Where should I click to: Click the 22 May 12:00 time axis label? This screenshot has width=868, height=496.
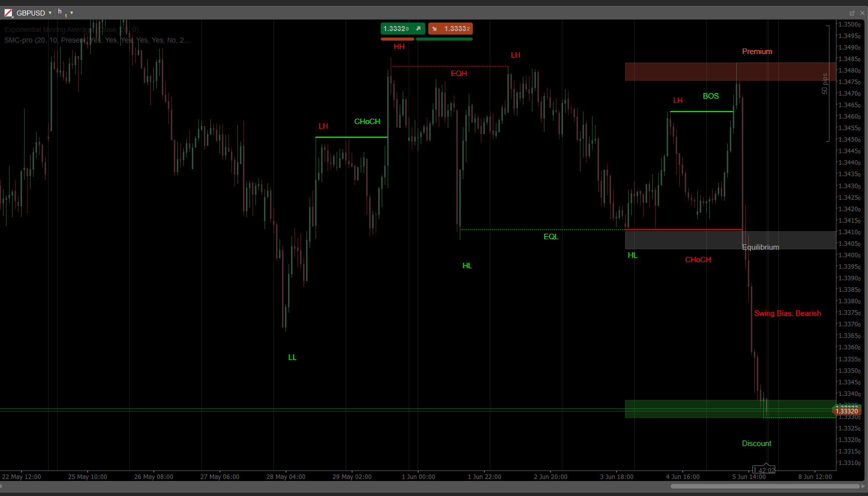point(22,477)
